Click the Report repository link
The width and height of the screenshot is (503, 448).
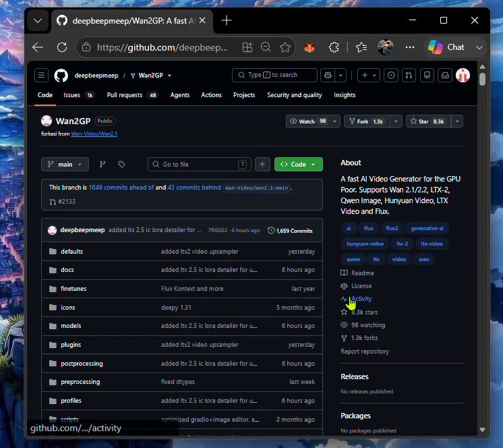[365, 352]
